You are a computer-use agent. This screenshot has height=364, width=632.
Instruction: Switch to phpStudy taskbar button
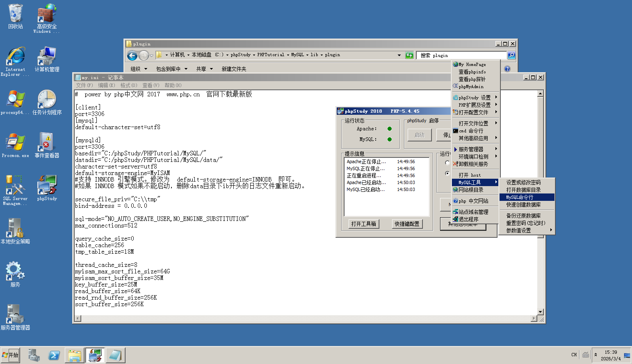coord(95,355)
